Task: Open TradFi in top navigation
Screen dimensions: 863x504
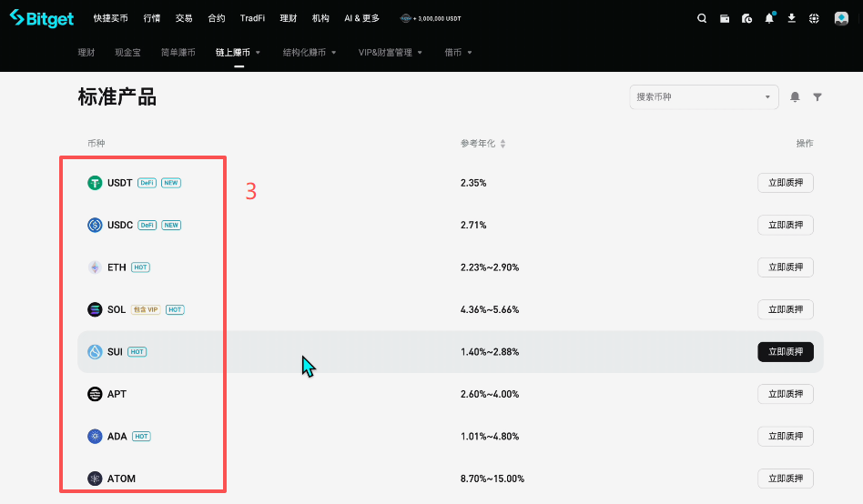Action: [253, 18]
